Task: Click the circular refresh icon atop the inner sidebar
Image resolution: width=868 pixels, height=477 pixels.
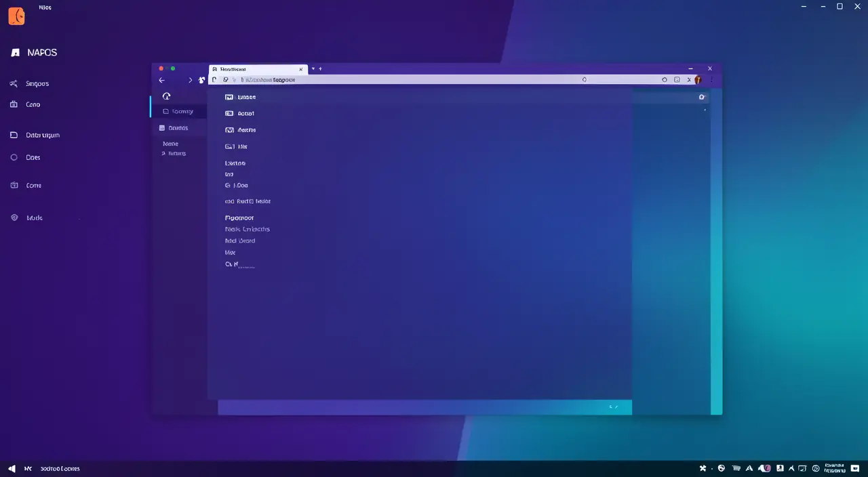Action: tap(167, 97)
